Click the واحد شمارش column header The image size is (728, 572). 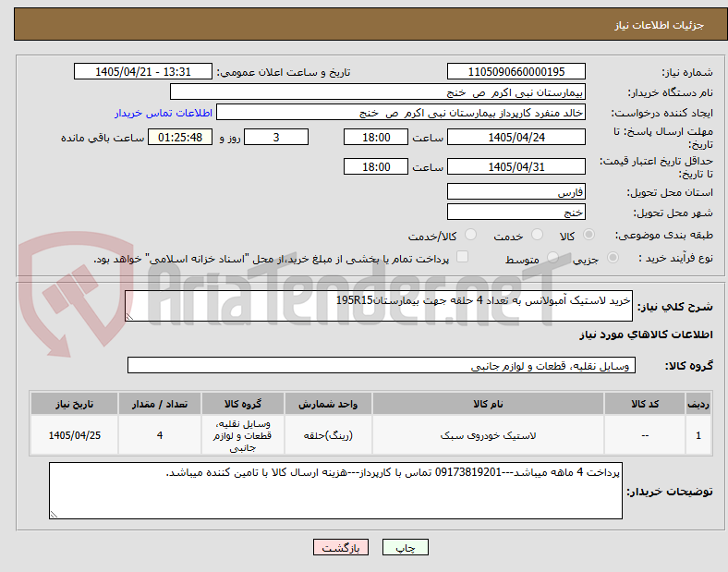pos(328,404)
